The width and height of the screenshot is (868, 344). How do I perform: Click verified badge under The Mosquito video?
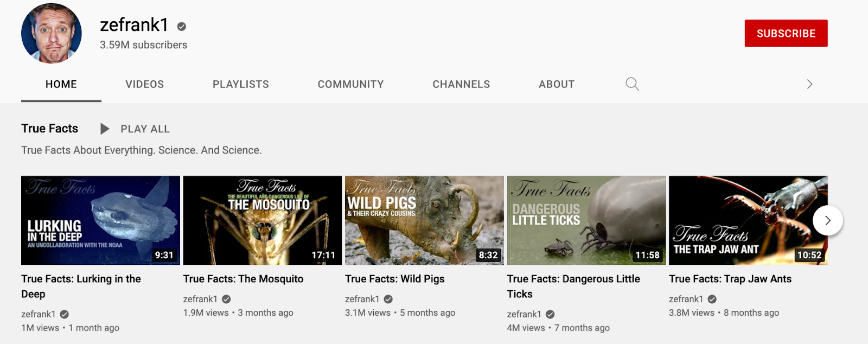pyautogui.click(x=226, y=299)
